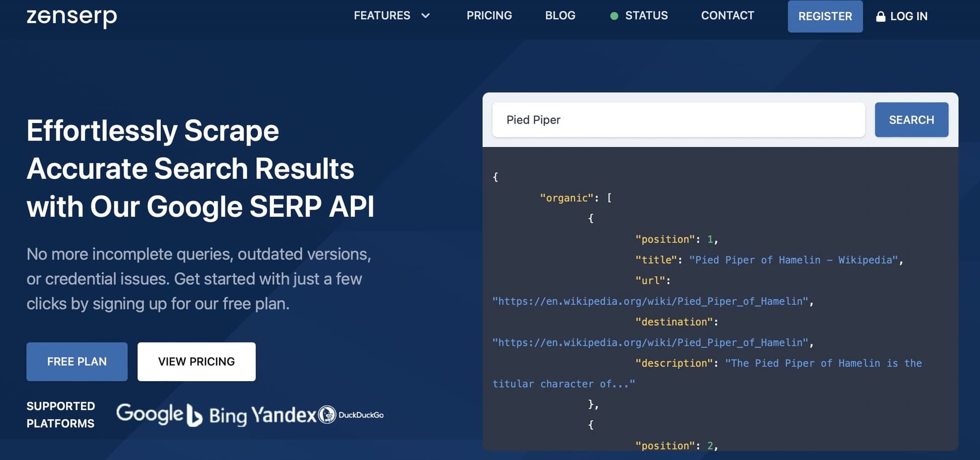This screenshot has width=980, height=460.
Task: Click the zenserp logo
Action: (72, 16)
